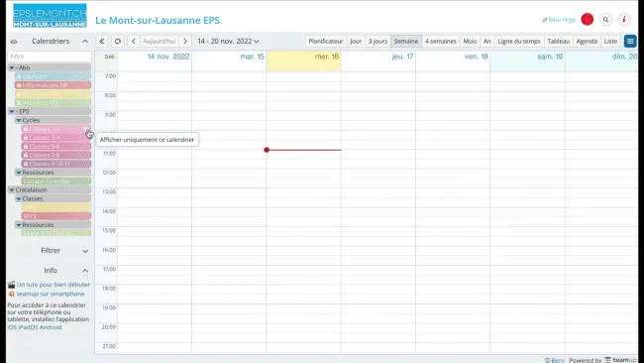Screen dimensions: 644x363
Task: Switch to 3 jours view
Action: click(377, 41)
